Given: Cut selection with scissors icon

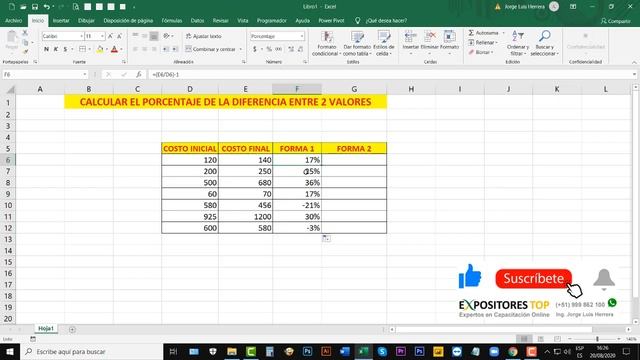Looking at the screenshot, I should 25,33.
